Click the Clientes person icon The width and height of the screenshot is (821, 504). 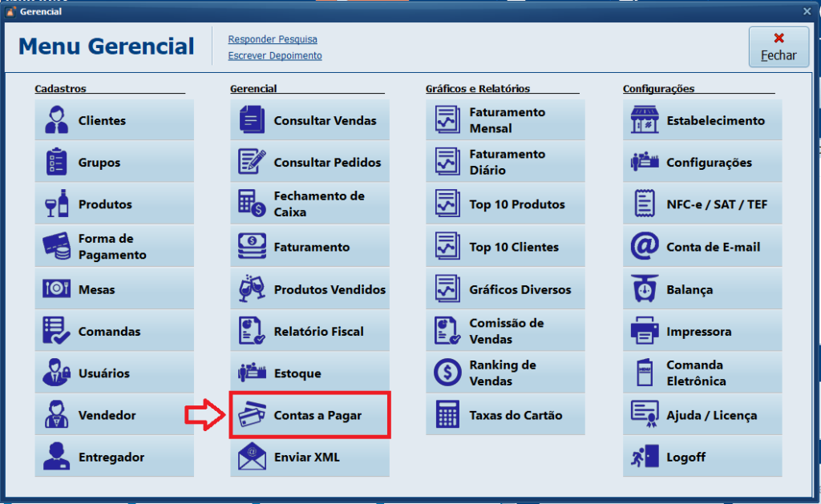[x=56, y=121]
